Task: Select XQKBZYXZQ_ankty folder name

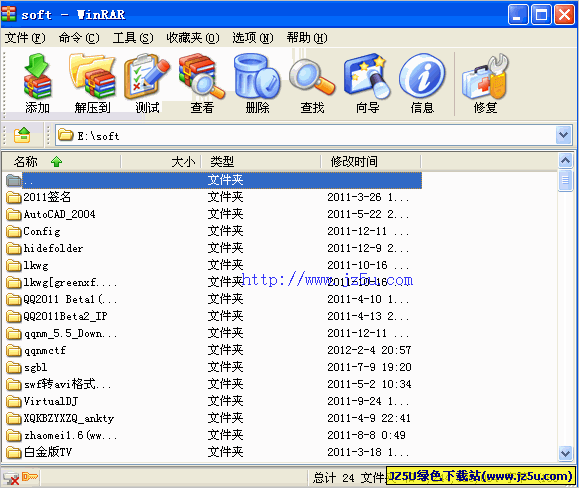Action: (69, 418)
